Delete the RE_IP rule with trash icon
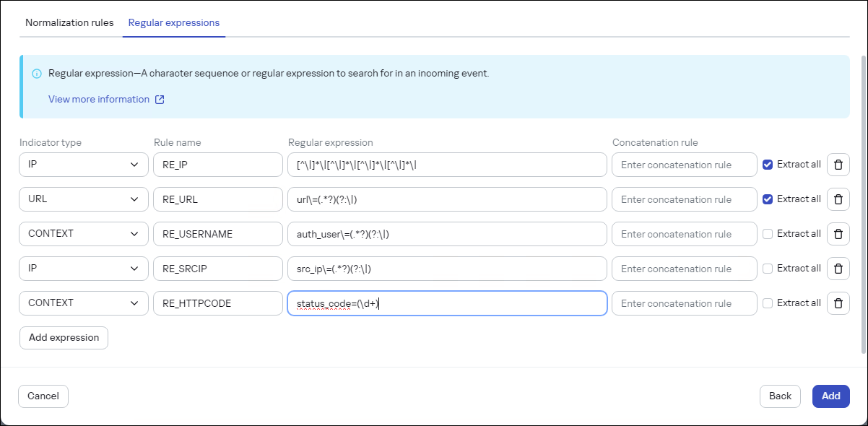Viewport: 868px width, 426px height. (x=838, y=165)
